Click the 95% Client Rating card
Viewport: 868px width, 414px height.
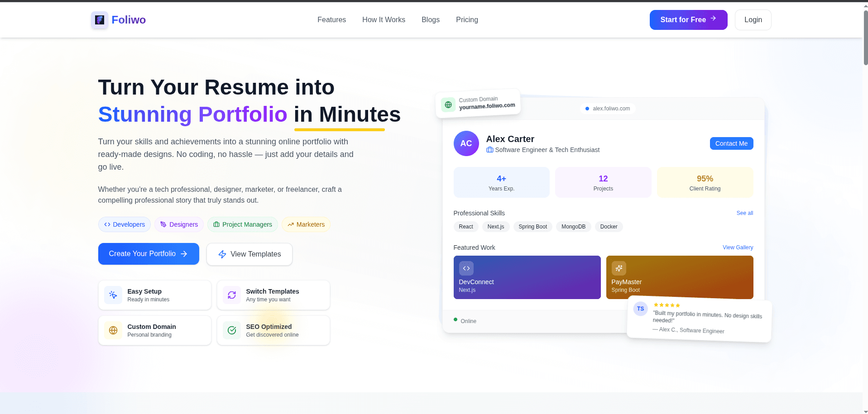click(x=705, y=182)
